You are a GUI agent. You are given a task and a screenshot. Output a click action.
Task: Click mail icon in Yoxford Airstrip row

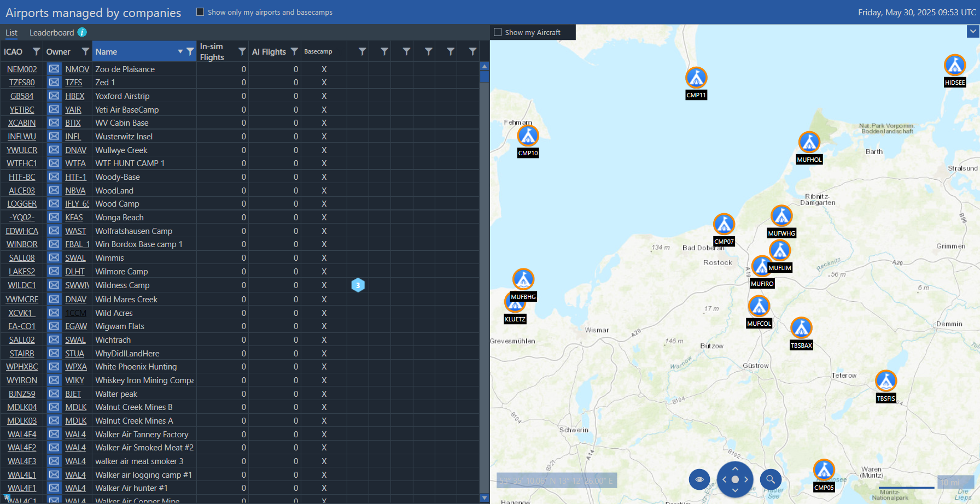click(54, 96)
